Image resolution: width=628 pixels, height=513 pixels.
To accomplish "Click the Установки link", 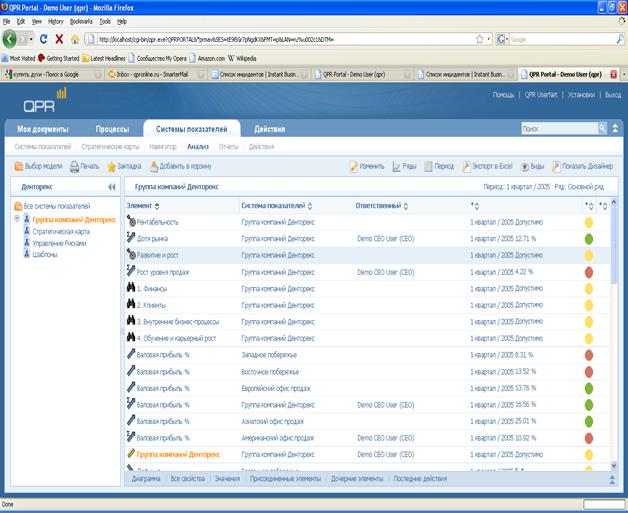I will coord(581,95).
